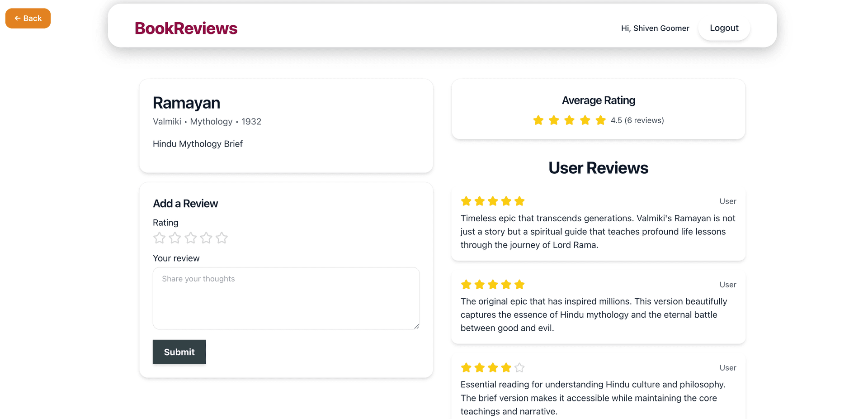Click the first yellow star under Average Rating

pyautogui.click(x=538, y=120)
